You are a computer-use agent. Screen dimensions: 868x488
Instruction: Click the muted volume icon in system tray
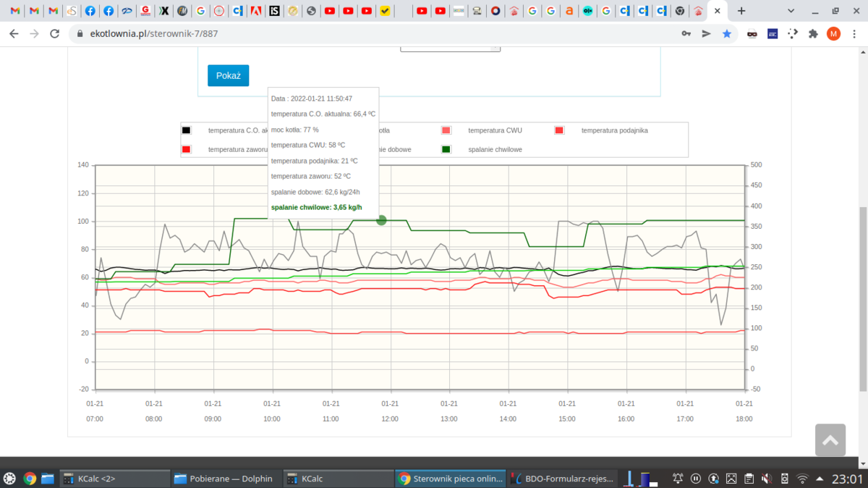click(x=765, y=478)
